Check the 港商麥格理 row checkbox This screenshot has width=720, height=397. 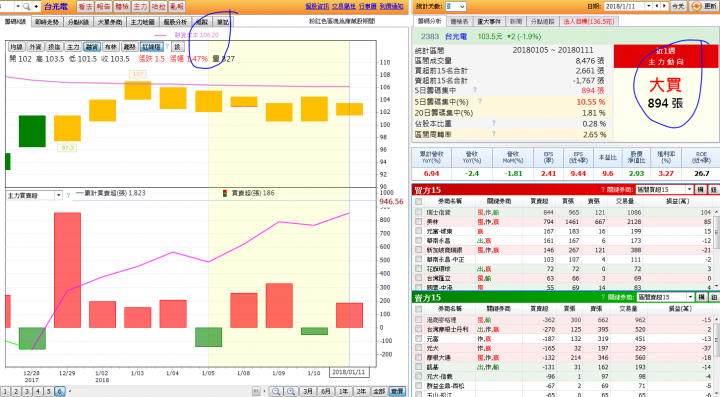point(418,320)
